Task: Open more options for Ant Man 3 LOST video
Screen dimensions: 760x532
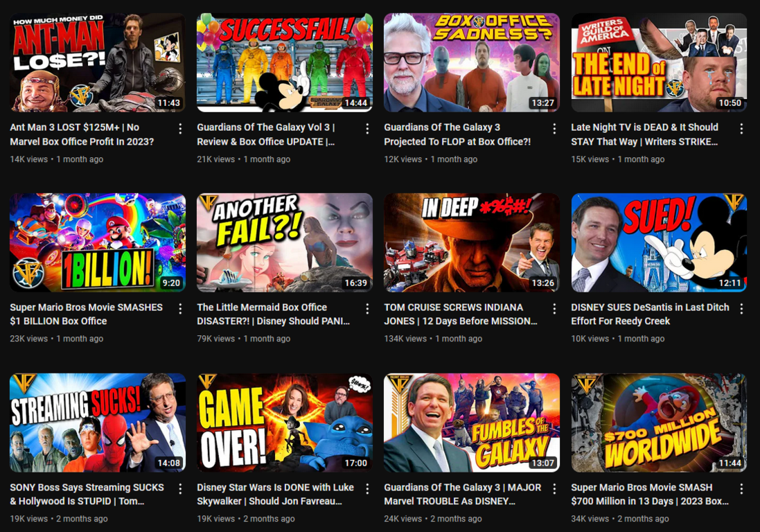Action: [180, 128]
